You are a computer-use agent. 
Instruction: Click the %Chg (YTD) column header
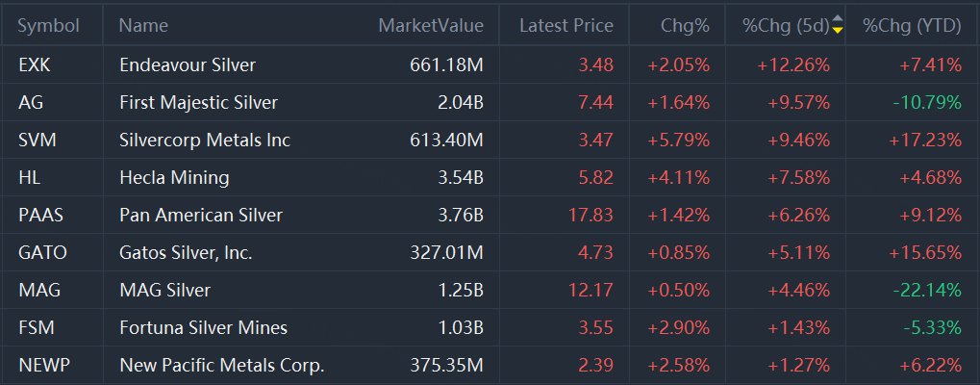click(x=912, y=25)
